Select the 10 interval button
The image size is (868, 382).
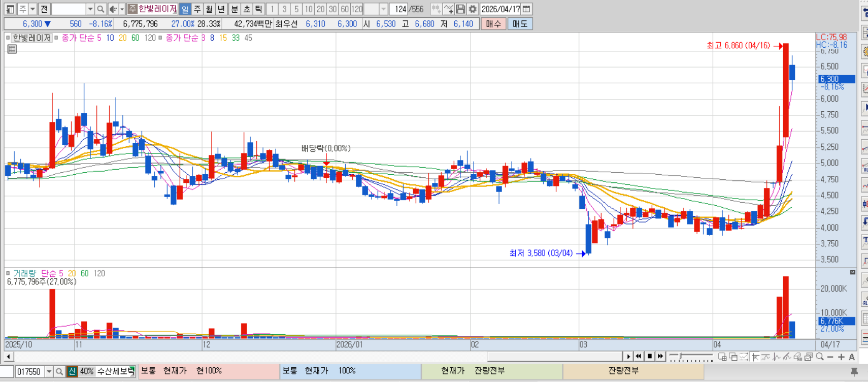(308, 9)
